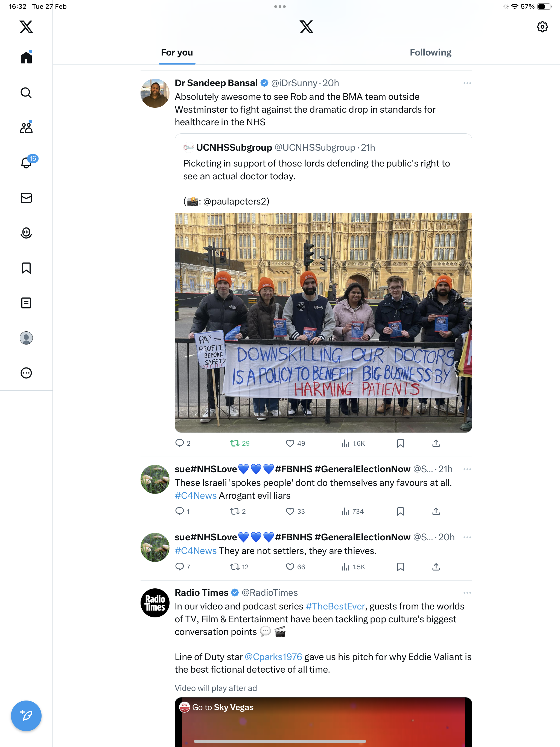
Task: Open Messages envelope icon
Action: [x=26, y=198]
